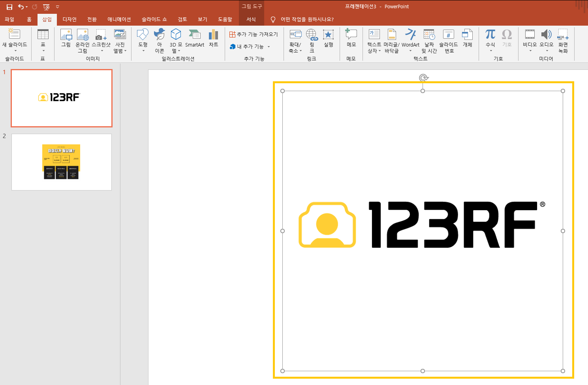
Task: Select slide 1 thumbnail with 123RF logo
Action: tap(62, 98)
